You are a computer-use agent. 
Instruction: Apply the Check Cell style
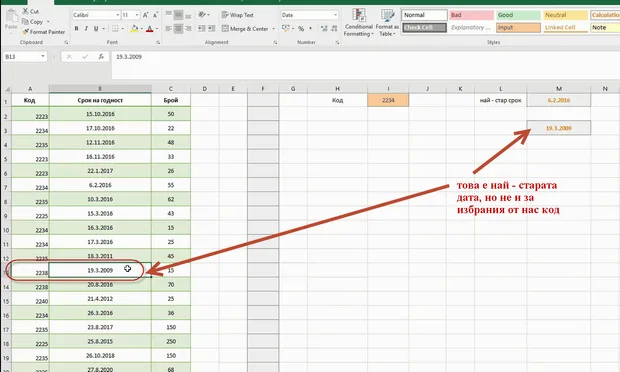coord(425,27)
